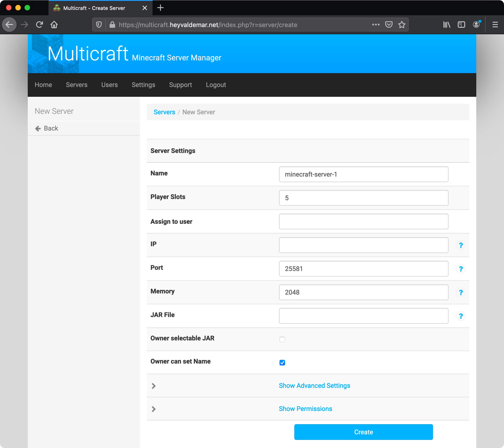Screen dimensions: 504x448
Task: Expand the Show Permissions section
Action: 306,409
